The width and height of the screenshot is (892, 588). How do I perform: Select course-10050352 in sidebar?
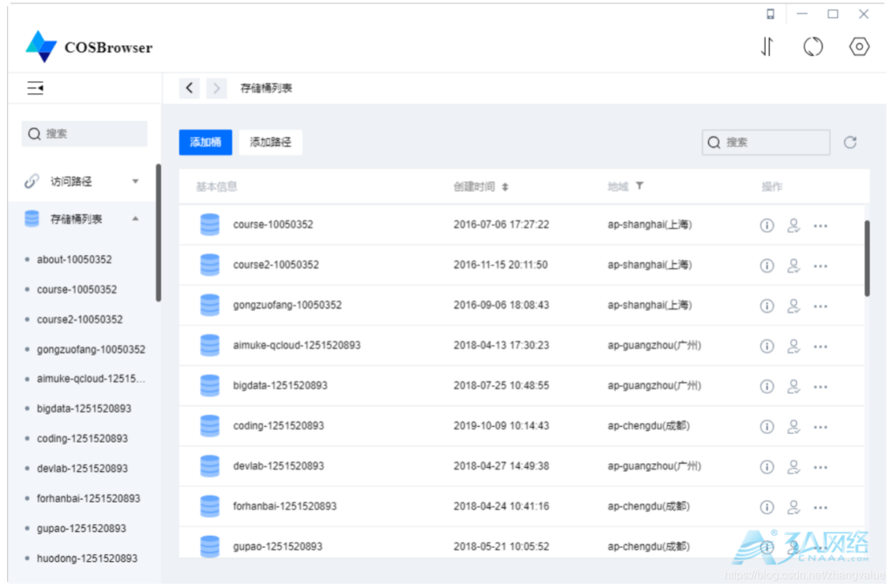point(77,289)
